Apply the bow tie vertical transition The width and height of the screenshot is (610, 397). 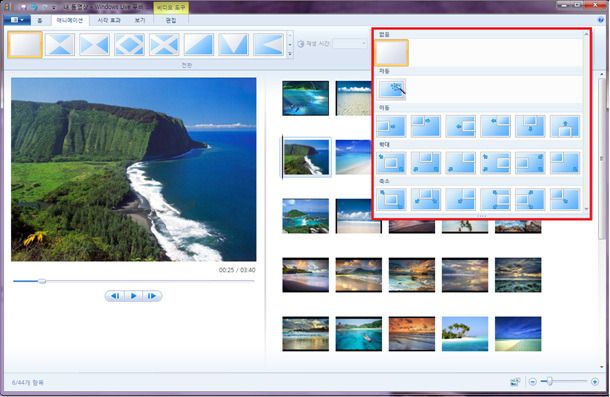pyautogui.click(x=94, y=44)
